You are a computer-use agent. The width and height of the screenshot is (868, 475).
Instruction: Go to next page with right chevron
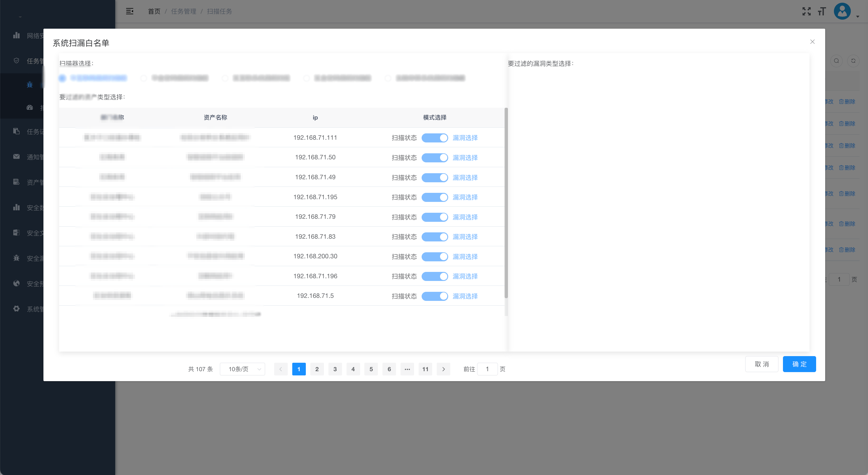tap(443, 369)
